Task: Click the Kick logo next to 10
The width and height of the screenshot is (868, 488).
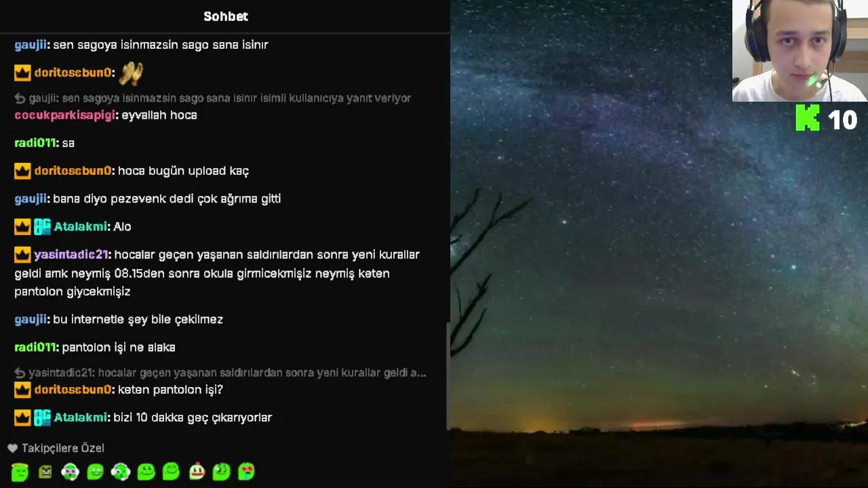Action: (x=808, y=118)
